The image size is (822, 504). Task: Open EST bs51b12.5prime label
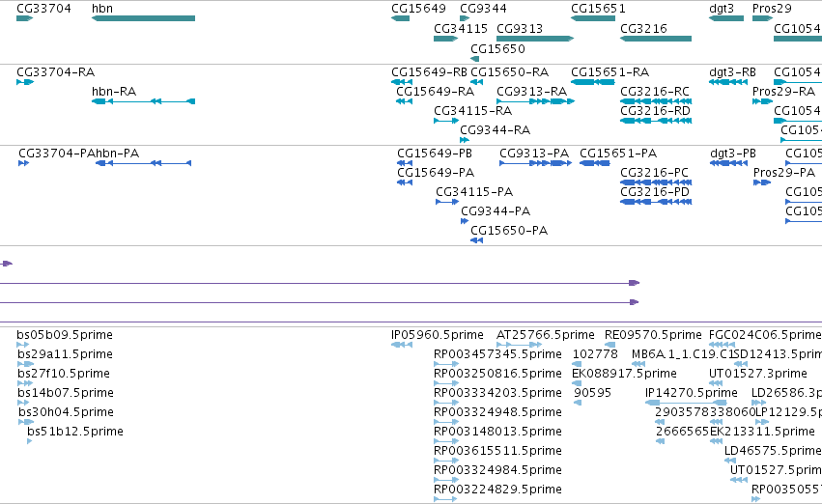pyautogui.click(x=75, y=432)
